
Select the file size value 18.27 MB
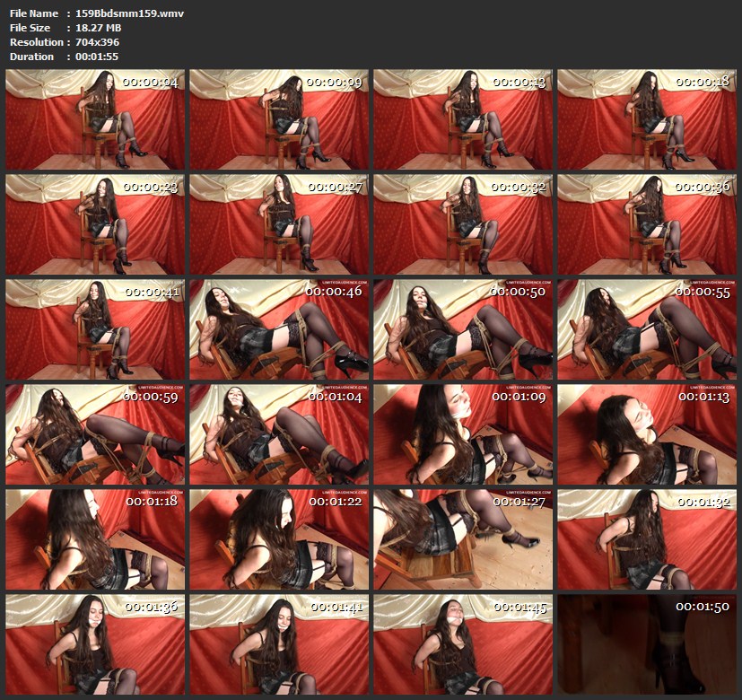tap(98, 28)
